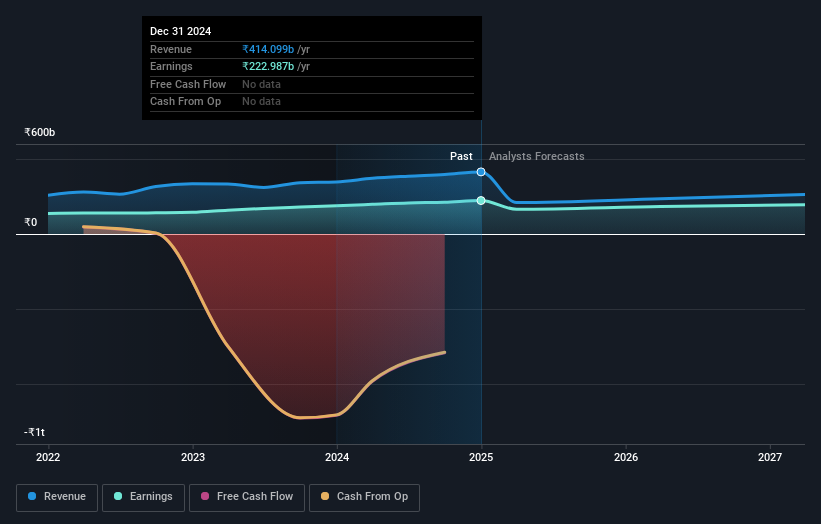Click the tooltip date Dec 31 2024

[181, 31]
